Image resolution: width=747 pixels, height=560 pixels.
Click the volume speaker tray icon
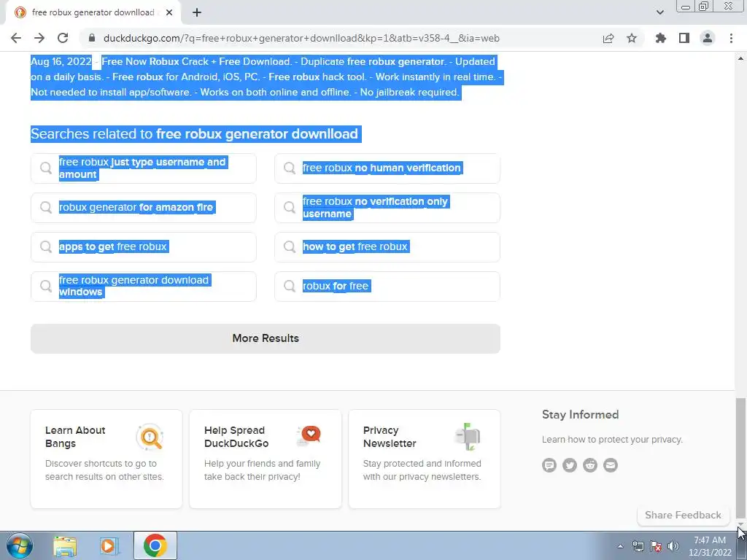click(x=673, y=546)
